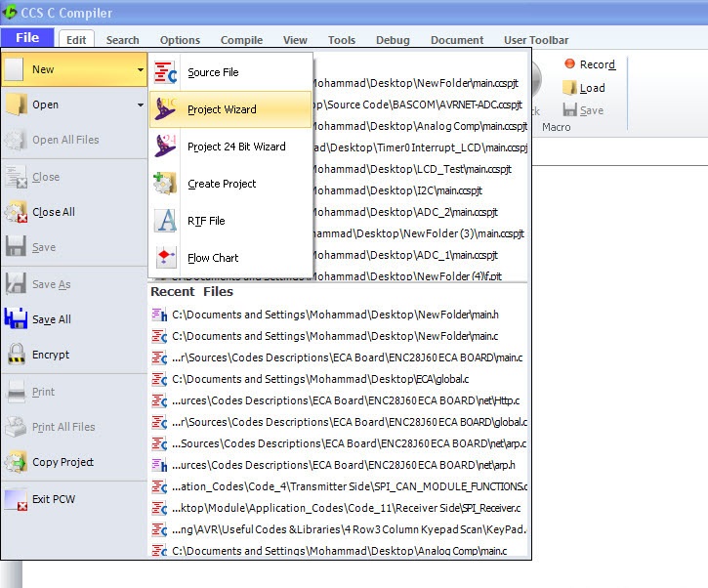Open recent file ENC28J60 ECA BOARD\main.c
Viewport: 708px width, 588px height.
click(339, 357)
